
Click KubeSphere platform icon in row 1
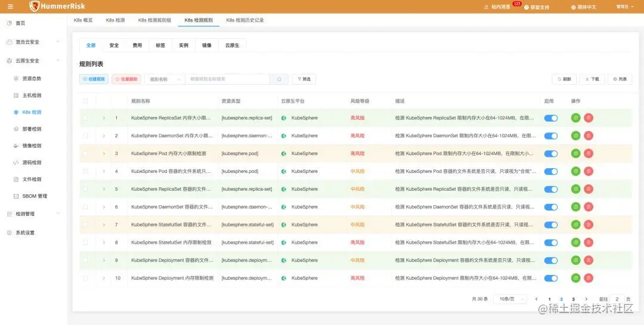(x=283, y=118)
